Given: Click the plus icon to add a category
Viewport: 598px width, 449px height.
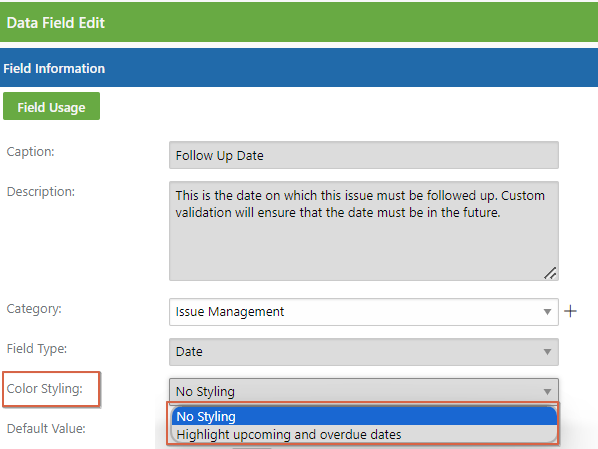Looking at the screenshot, I should (570, 311).
